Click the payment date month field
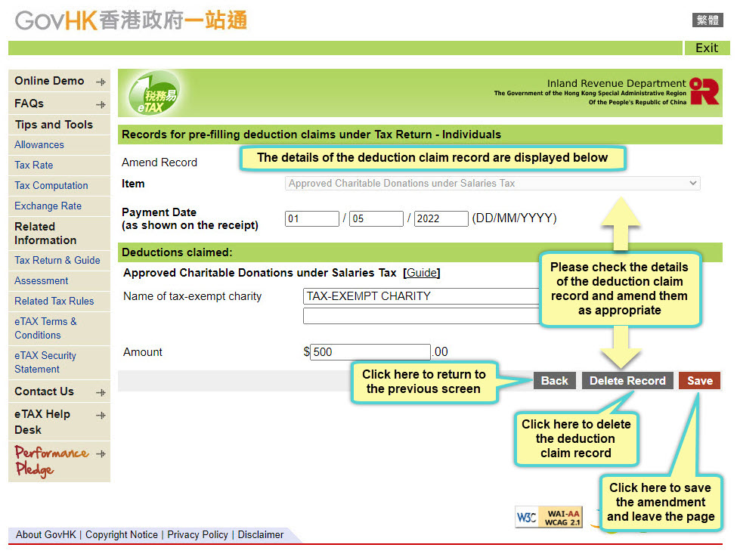This screenshot has width=737, height=560. point(376,218)
